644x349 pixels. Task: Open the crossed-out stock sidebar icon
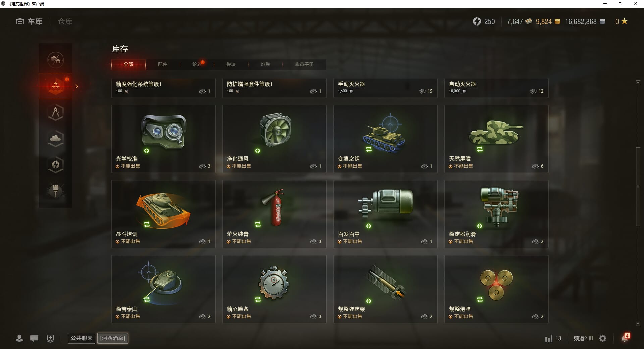click(x=56, y=60)
